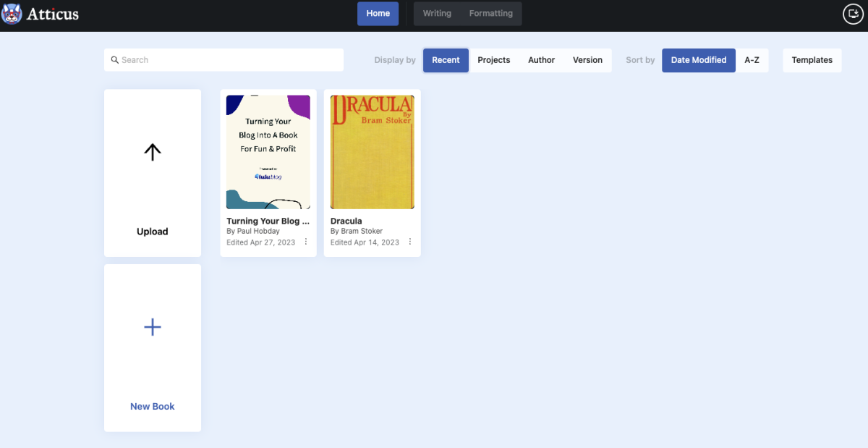Open the kebab menu on Turning Your Blog card

pos(306,241)
